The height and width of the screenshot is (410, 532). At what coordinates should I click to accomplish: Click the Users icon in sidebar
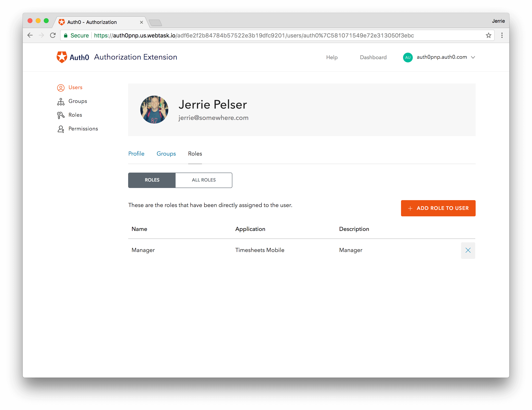[x=60, y=87]
